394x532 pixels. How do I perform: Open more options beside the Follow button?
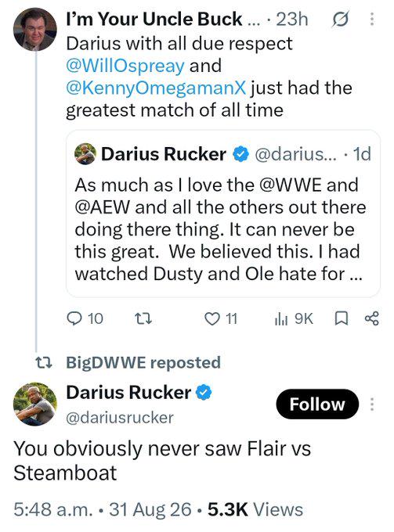click(372, 404)
